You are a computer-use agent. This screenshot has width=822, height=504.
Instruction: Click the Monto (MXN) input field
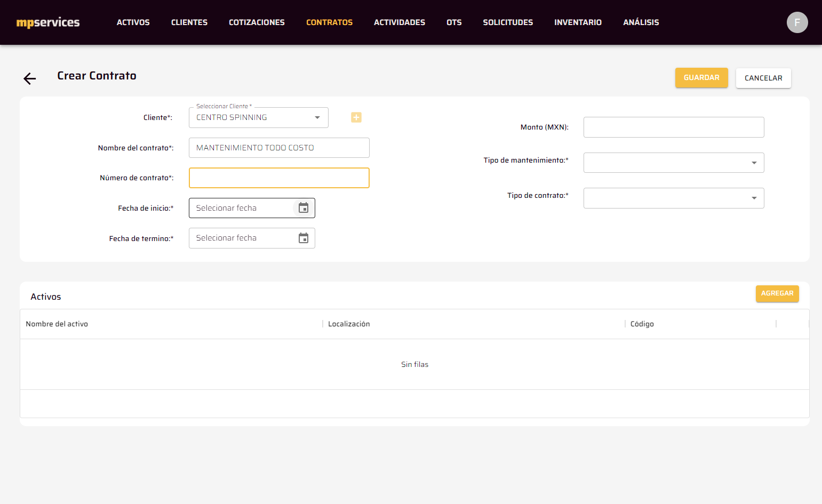(674, 127)
